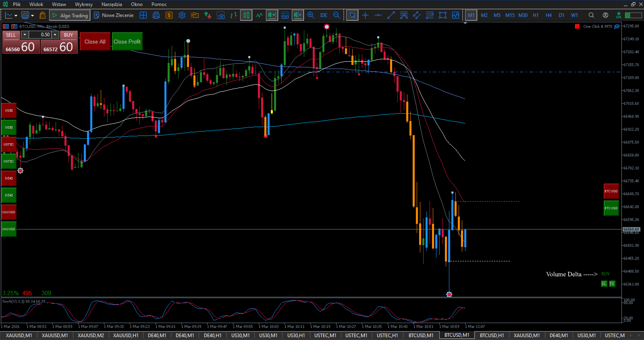
Task: Click the green Close Profit button
Action: pyautogui.click(x=127, y=42)
